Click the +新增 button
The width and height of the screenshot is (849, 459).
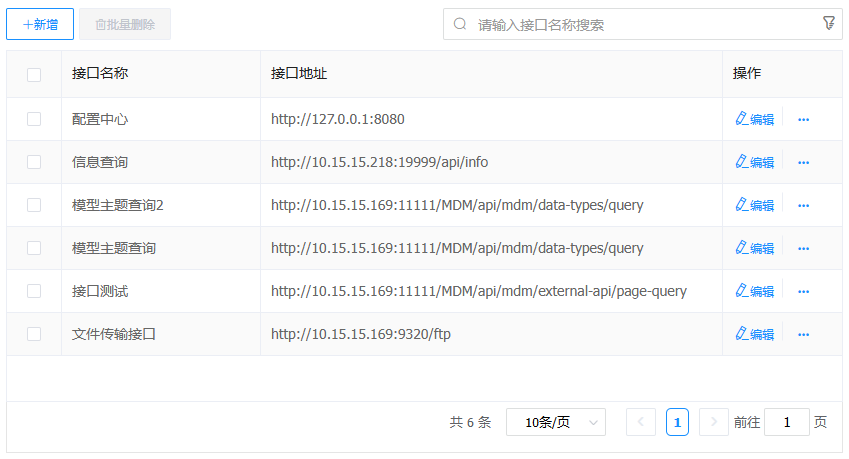click(x=40, y=24)
